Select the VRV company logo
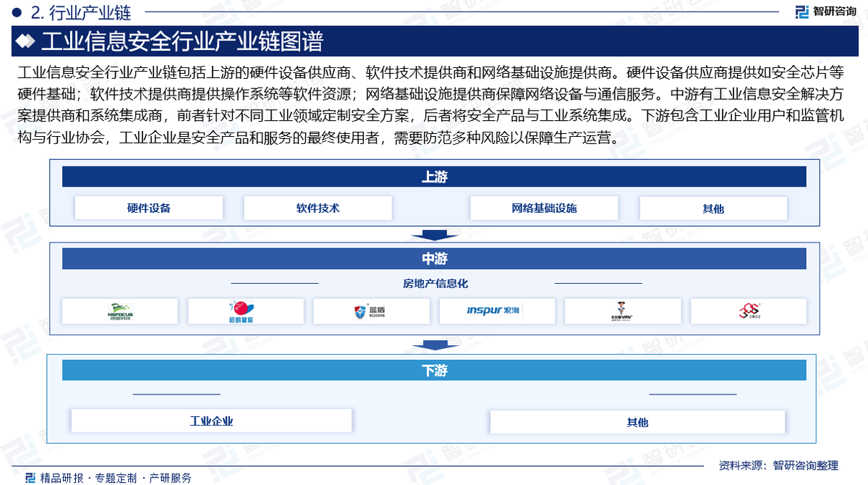Viewport: 868px width, 485px height. pyautogui.click(x=622, y=311)
